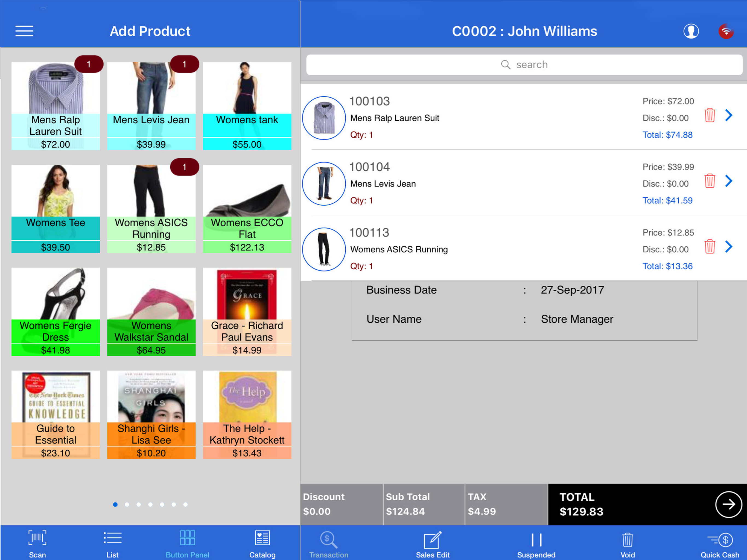Delete the Mens Levis Jean line item

pyautogui.click(x=710, y=181)
